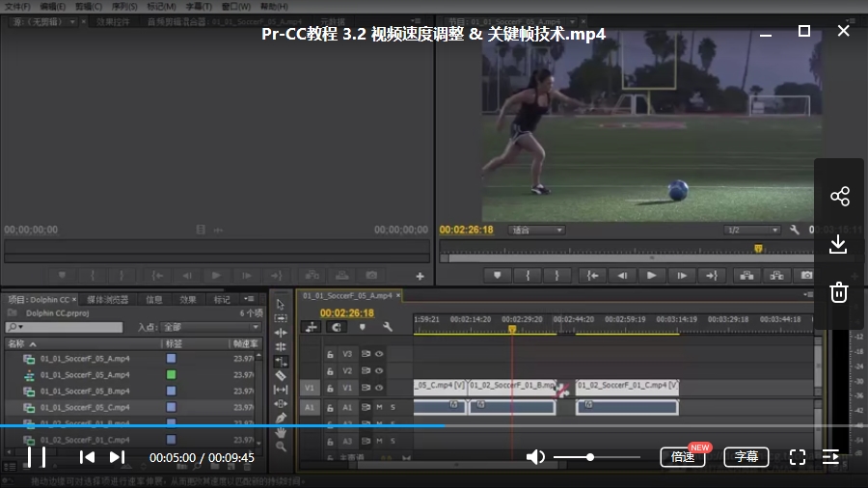Select the Rate Stretch tool

tap(281, 362)
